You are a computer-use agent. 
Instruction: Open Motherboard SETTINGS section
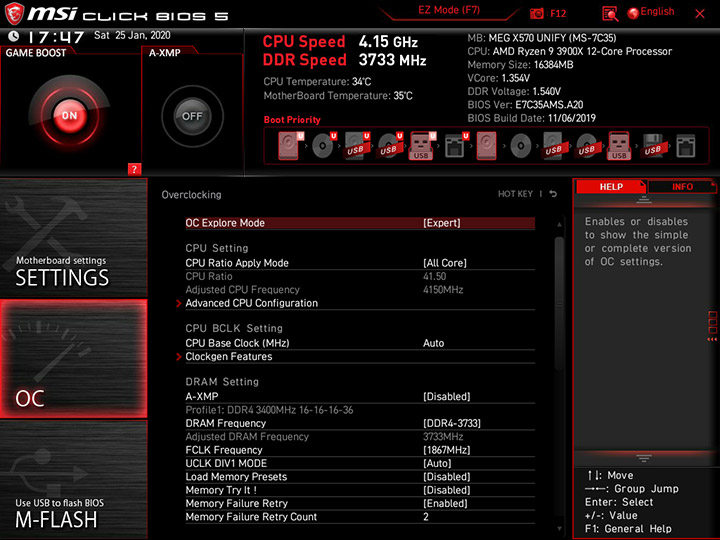(73, 237)
